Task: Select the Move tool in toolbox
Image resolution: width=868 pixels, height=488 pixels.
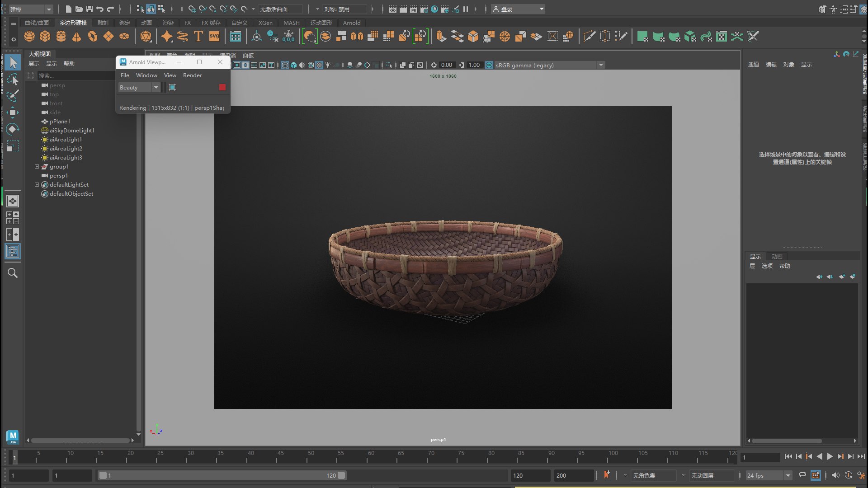Action: (x=13, y=113)
